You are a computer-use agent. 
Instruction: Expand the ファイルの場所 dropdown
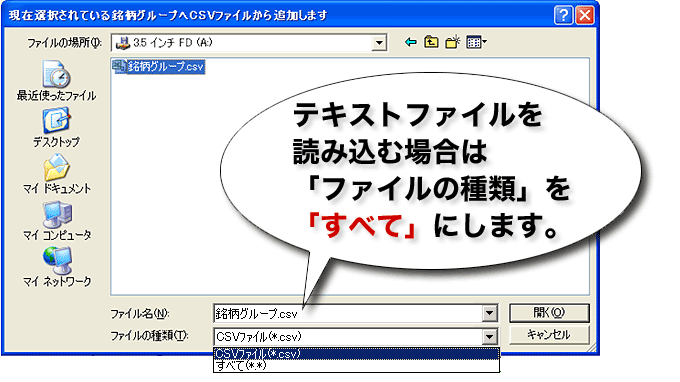coord(379,42)
